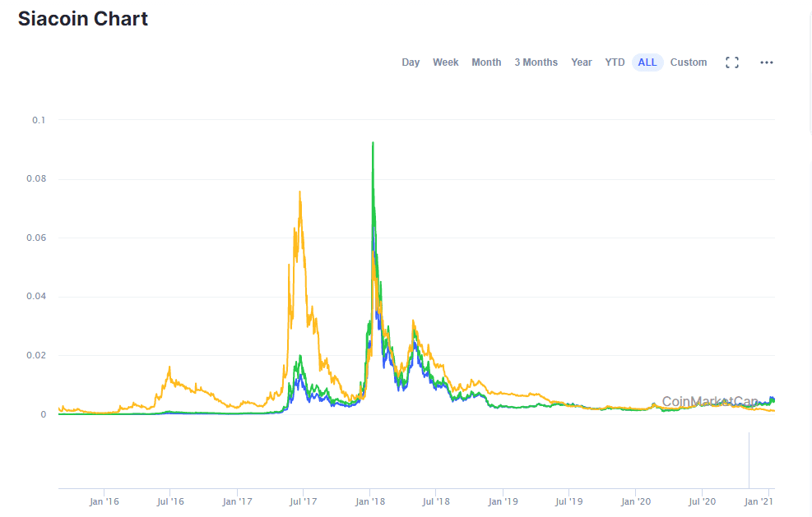Screen dimensions: 812x517
Task: Click the Siacoin Chart heading
Action: (x=83, y=19)
